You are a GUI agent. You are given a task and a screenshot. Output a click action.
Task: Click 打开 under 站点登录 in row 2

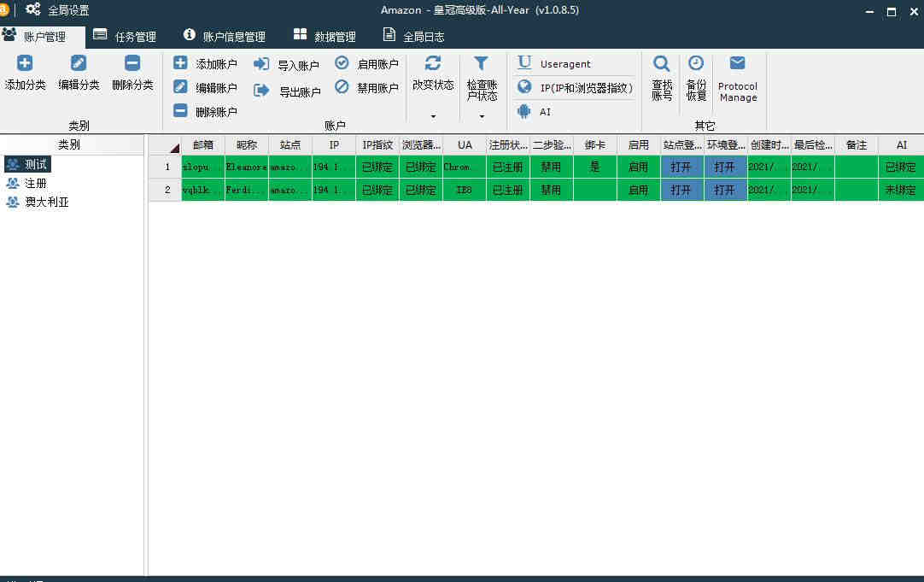pyautogui.click(x=681, y=190)
